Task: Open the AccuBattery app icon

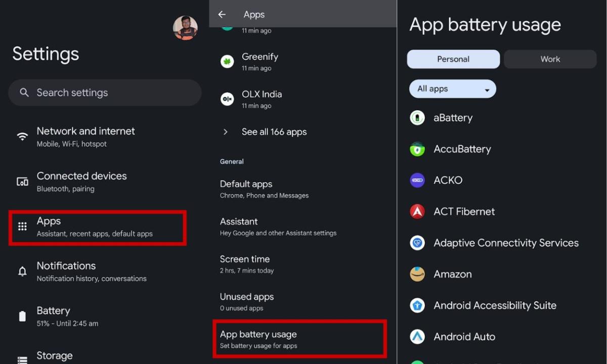Action: click(x=417, y=149)
